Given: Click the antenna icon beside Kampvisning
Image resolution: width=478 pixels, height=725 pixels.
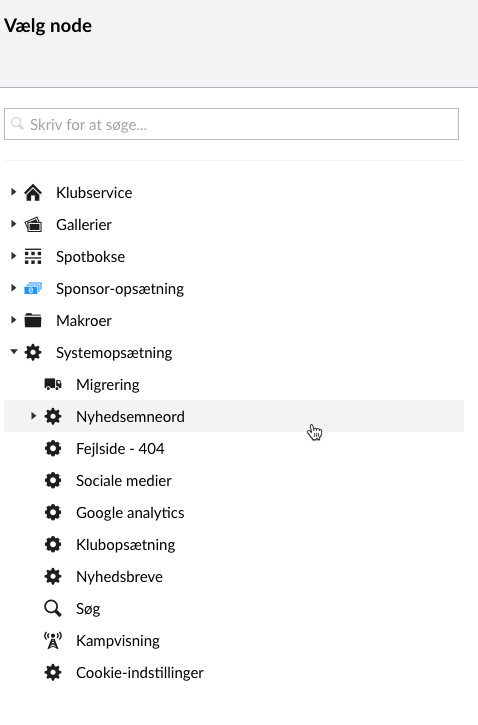Looking at the screenshot, I should coord(53,640).
